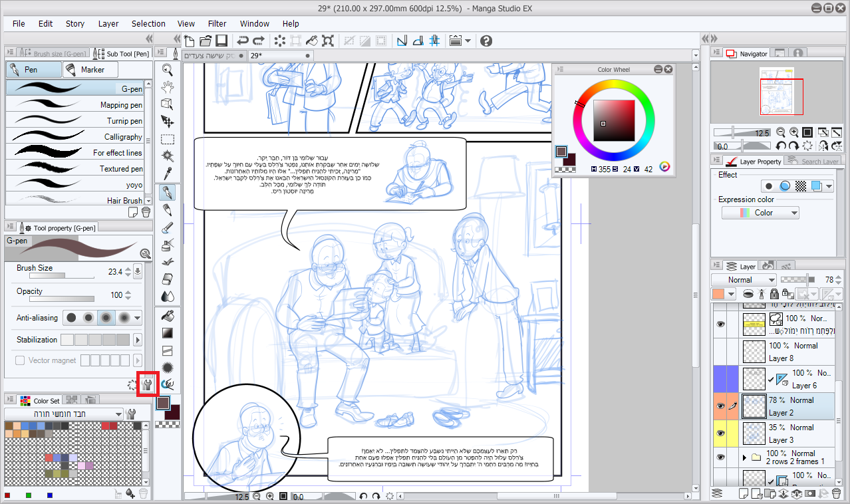Image resolution: width=850 pixels, height=504 pixels.
Task: Open the Expression color dropdown
Action: click(760, 213)
